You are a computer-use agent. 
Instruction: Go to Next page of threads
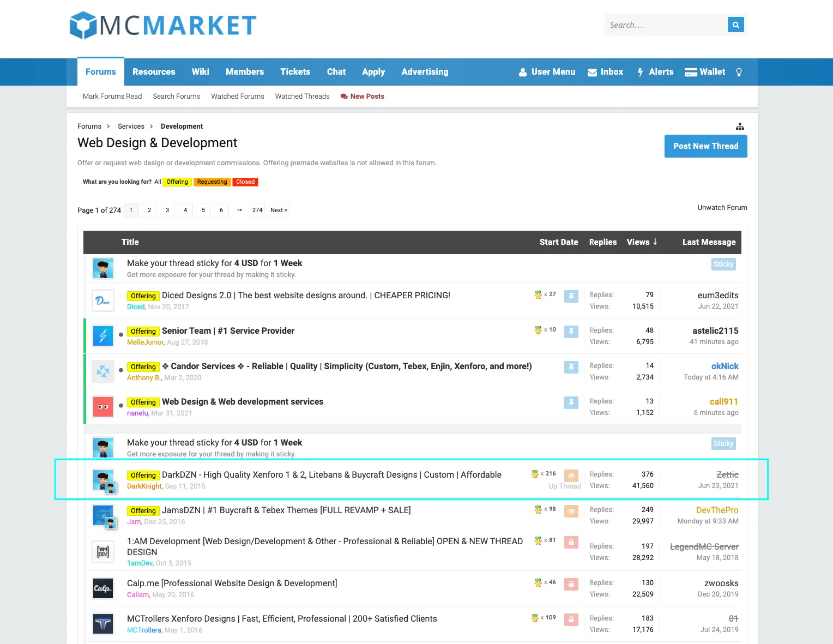pyautogui.click(x=279, y=210)
